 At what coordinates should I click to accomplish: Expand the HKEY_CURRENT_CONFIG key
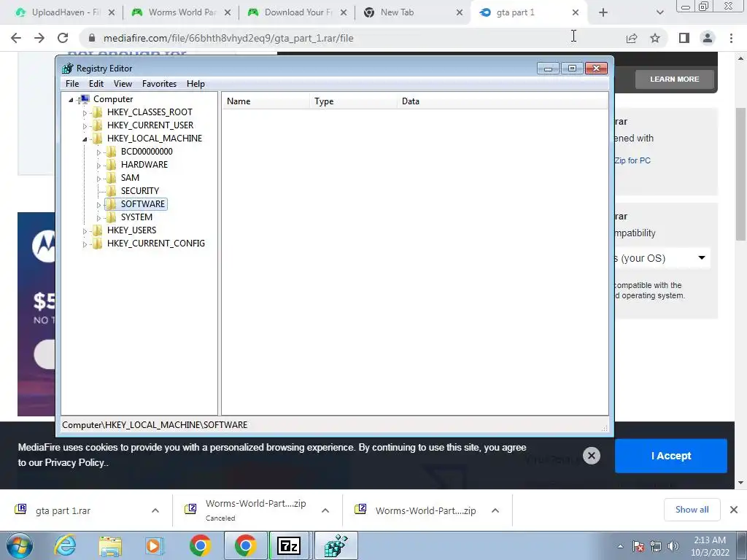pos(85,244)
